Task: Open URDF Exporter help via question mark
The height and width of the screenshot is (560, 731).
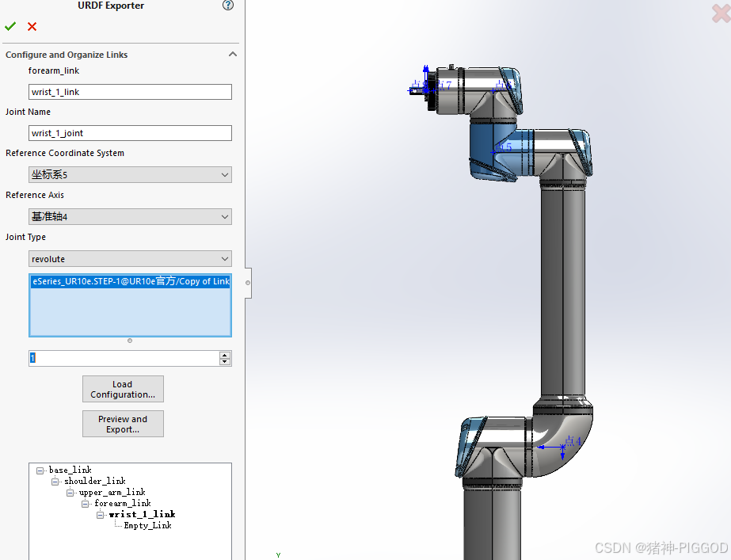Action: coord(227,6)
